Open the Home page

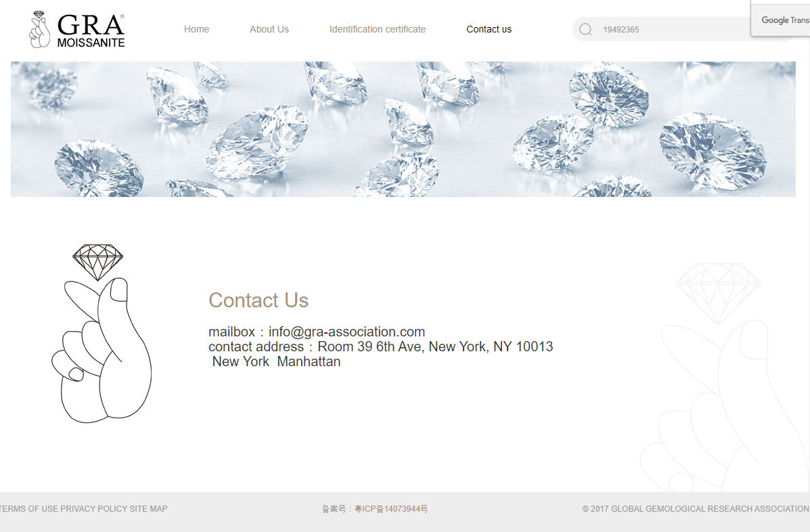point(196,29)
